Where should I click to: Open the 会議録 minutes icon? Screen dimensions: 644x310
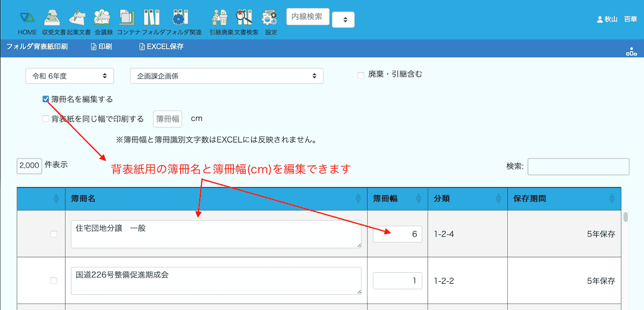pyautogui.click(x=103, y=18)
